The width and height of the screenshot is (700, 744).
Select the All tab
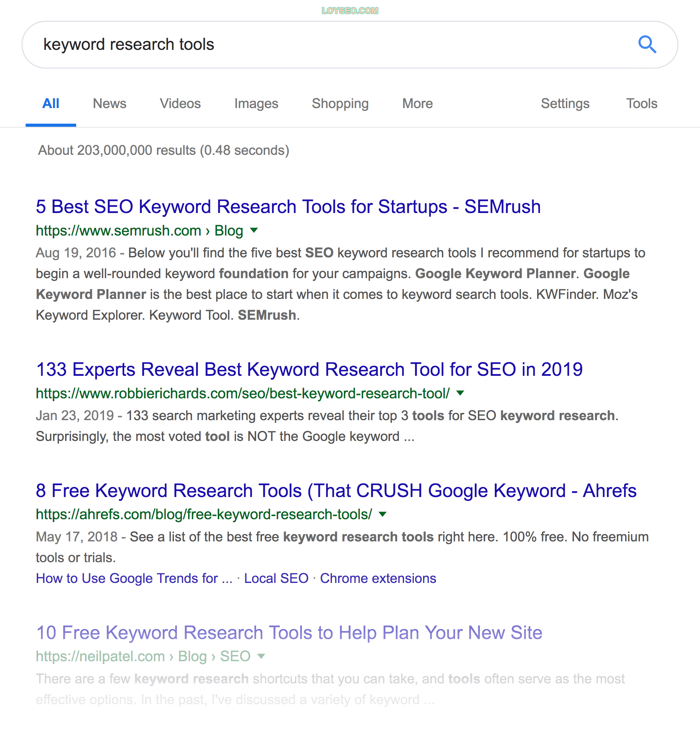(51, 104)
